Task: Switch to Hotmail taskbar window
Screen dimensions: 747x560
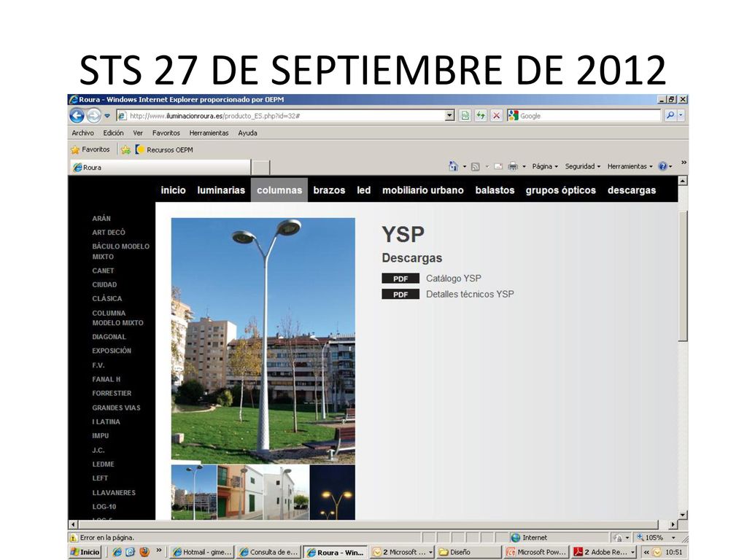Action: 202,553
